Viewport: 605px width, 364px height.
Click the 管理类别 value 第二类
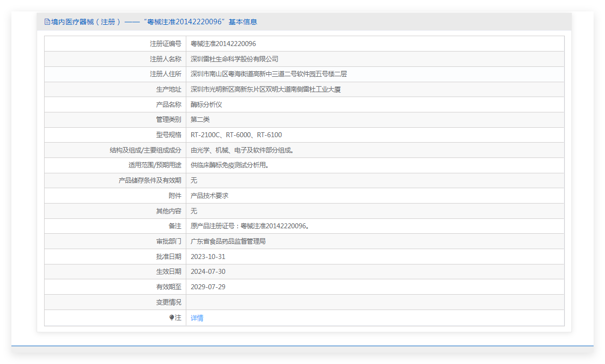(200, 120)
